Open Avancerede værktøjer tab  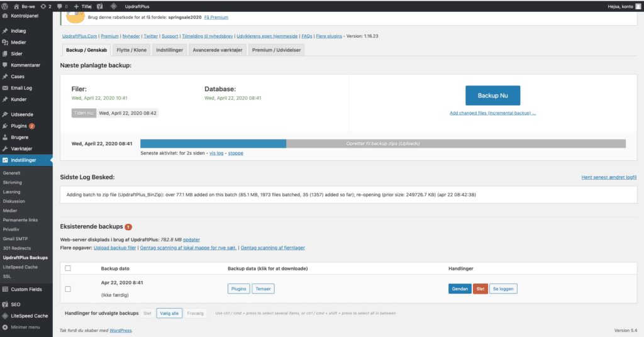click(x=218, y=50)
